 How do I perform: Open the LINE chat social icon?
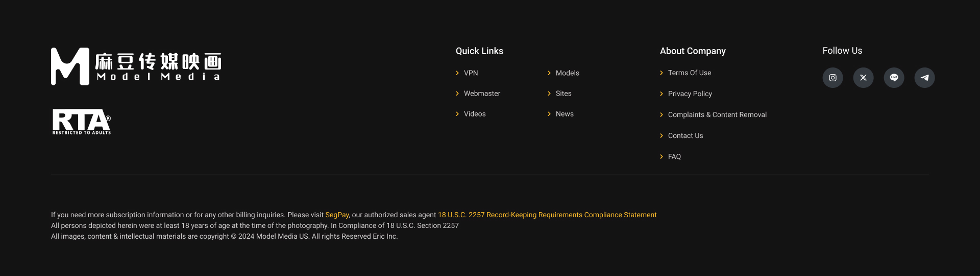[x=894, y=78]
